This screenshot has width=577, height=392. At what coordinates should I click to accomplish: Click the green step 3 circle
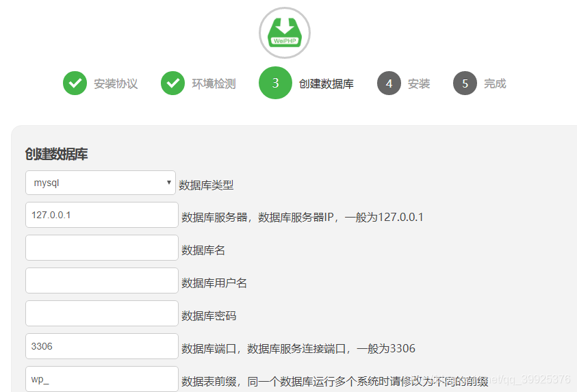coord(275,83)
